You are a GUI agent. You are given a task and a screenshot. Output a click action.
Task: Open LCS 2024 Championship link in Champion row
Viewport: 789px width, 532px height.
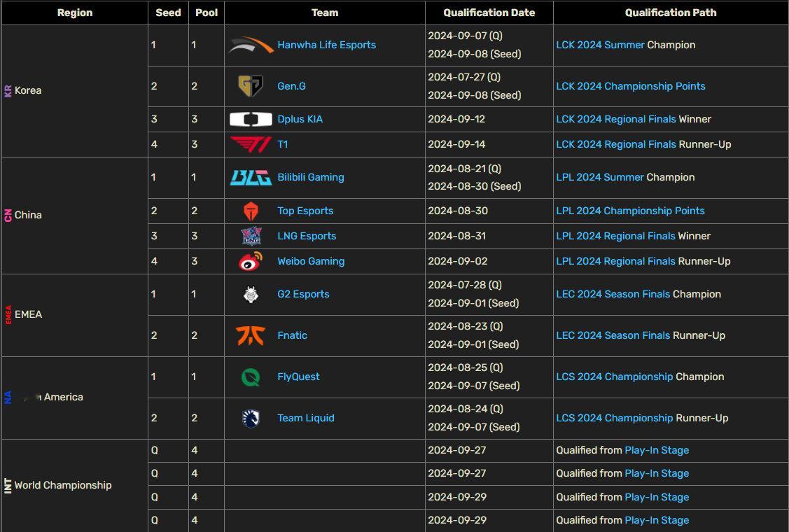[615, 377]
